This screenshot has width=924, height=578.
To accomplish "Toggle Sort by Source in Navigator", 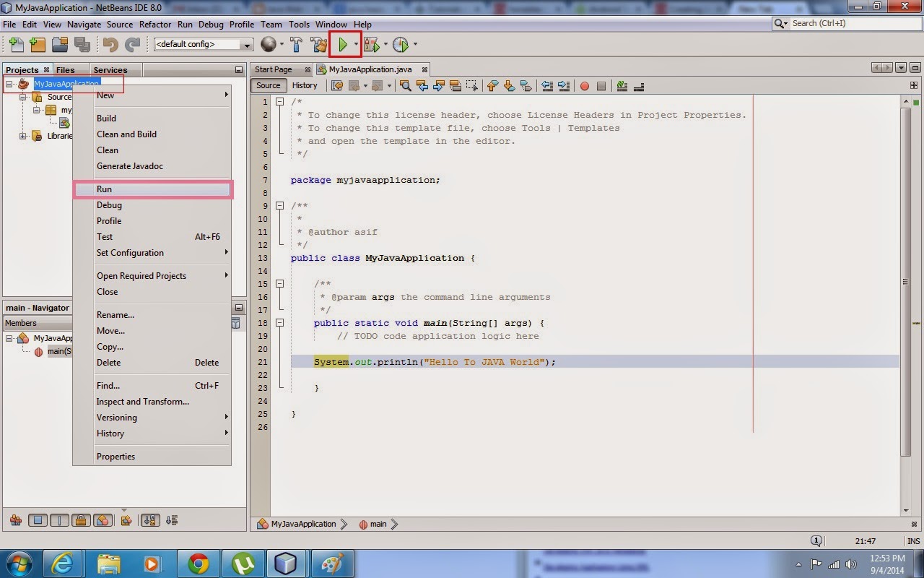I will [172, 520].
